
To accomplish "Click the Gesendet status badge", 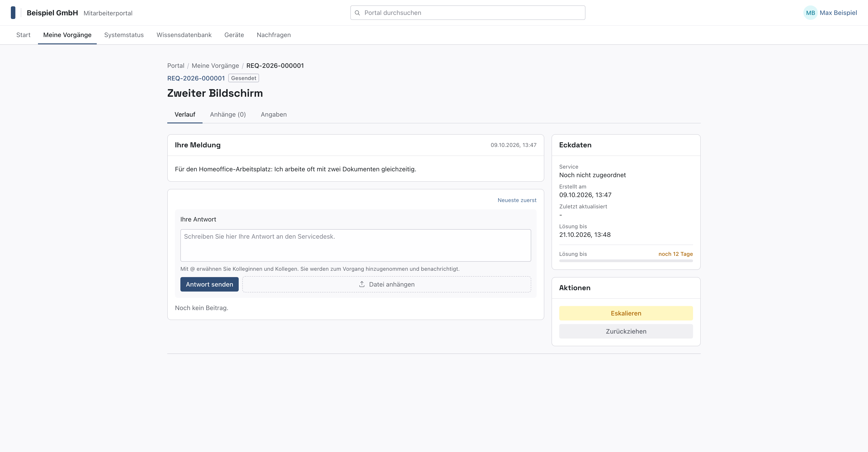I will click(244, 78).
